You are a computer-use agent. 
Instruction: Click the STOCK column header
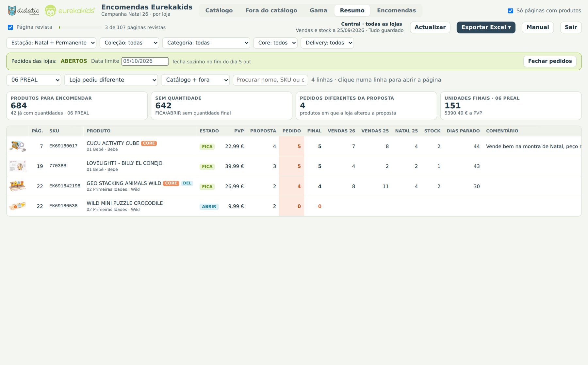pos(432,131)
